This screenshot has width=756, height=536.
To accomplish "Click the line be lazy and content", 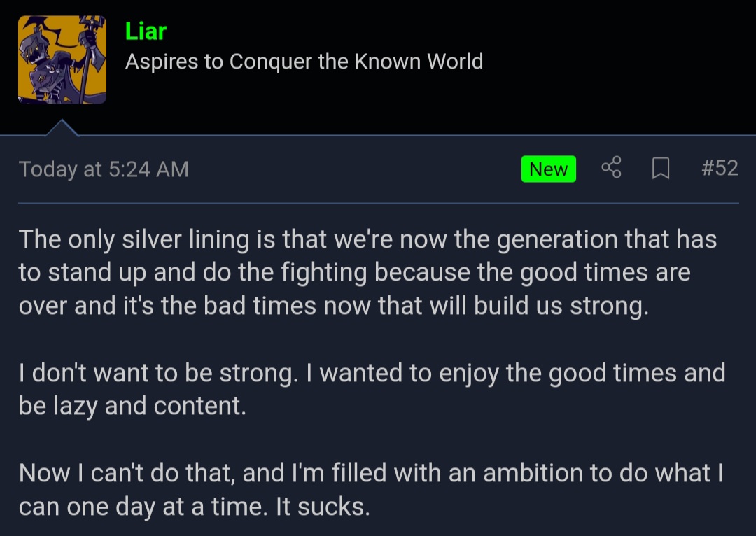I will tap(132, 407).
